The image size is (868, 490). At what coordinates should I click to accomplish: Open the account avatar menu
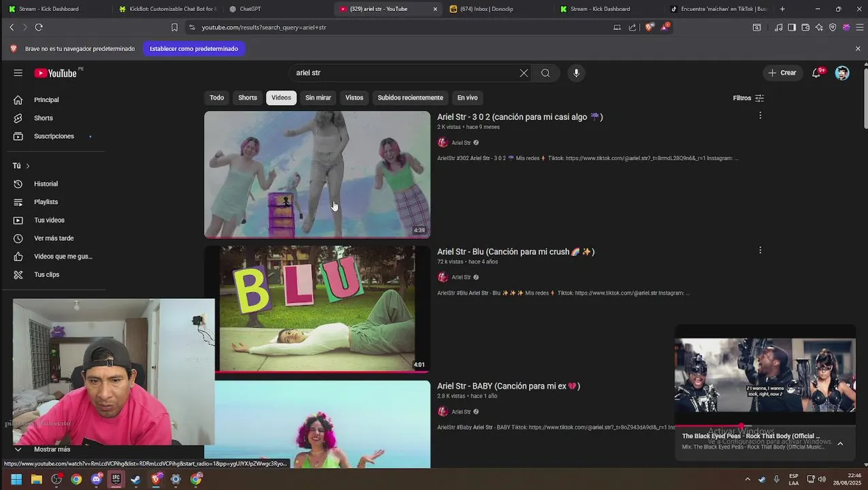[x=842, y=73]
